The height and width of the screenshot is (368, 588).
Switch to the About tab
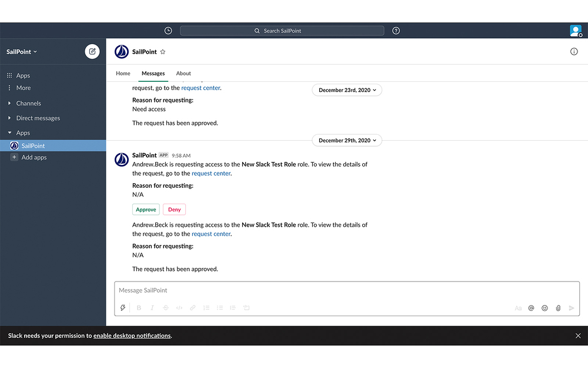click(183, 73)
